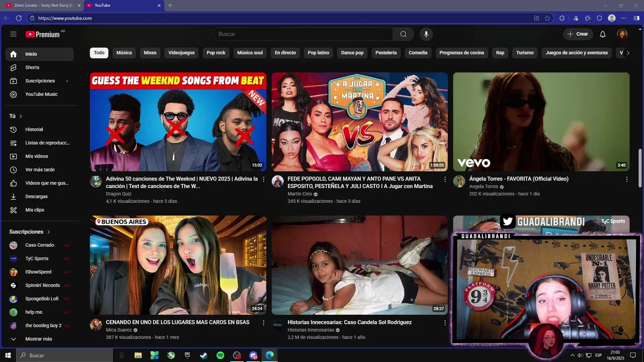Open options for Historias Innecesarias video
The image size is (644, 362).
click(x=445, y=322)
